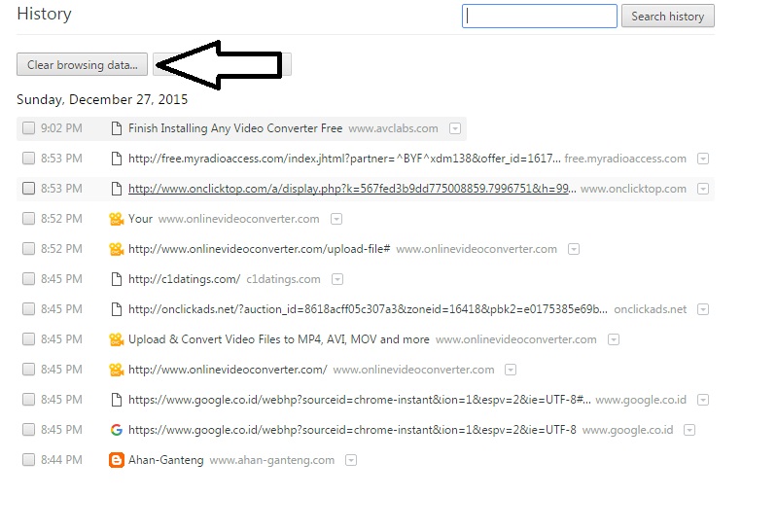The height and width of the screenshot is (532, 777).
Task: Open the http://www.onlinevideoconverter.com/ link
Action: [228, 370]
